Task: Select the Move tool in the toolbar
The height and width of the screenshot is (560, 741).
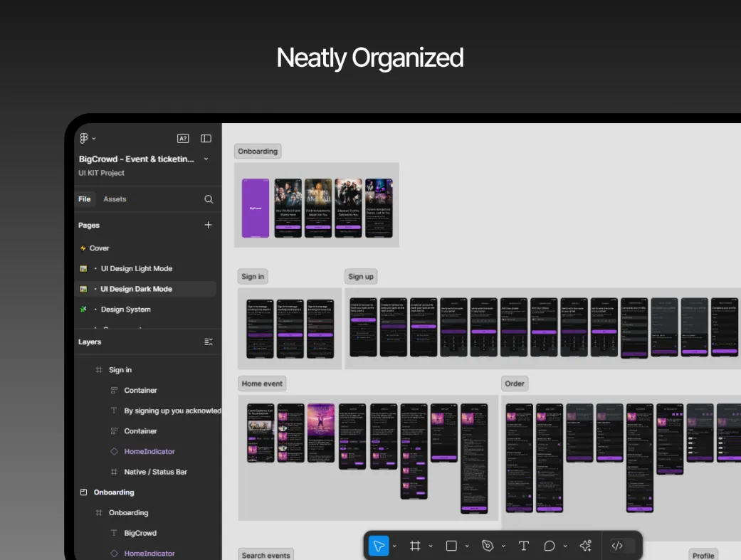Action: tap(379, 546)
